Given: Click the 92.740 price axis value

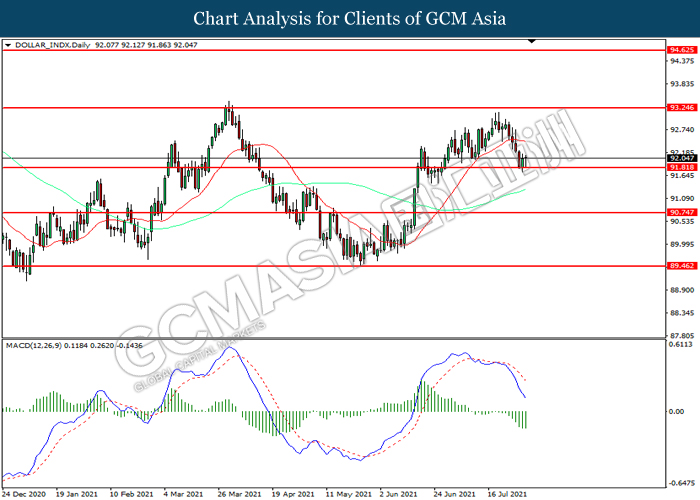Looking at the screenshot, I should (x=682, y=129).
